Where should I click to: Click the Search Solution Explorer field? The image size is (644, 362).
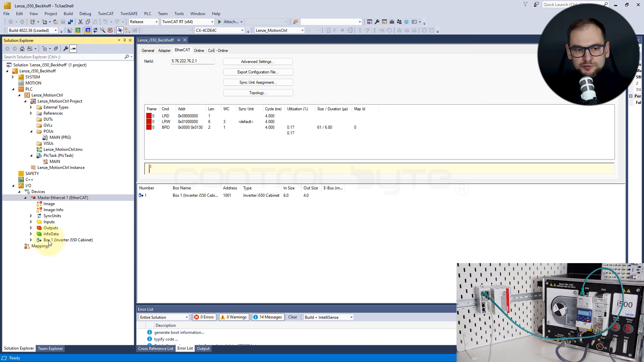pos(64,57)
